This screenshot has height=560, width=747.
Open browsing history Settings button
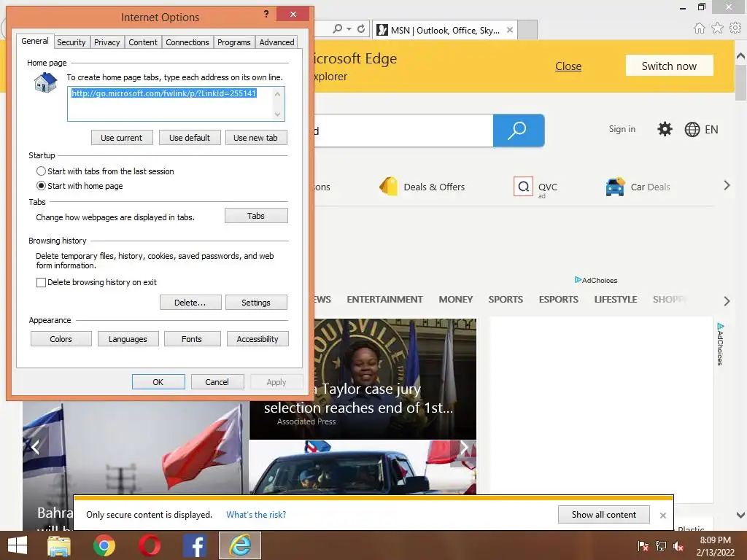(x=256, y=303)
